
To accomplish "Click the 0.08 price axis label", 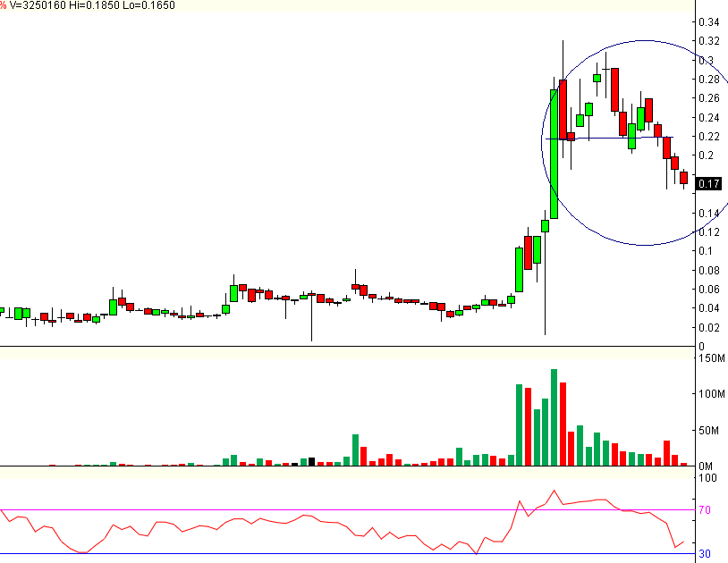I will click(x=709, y=270).
